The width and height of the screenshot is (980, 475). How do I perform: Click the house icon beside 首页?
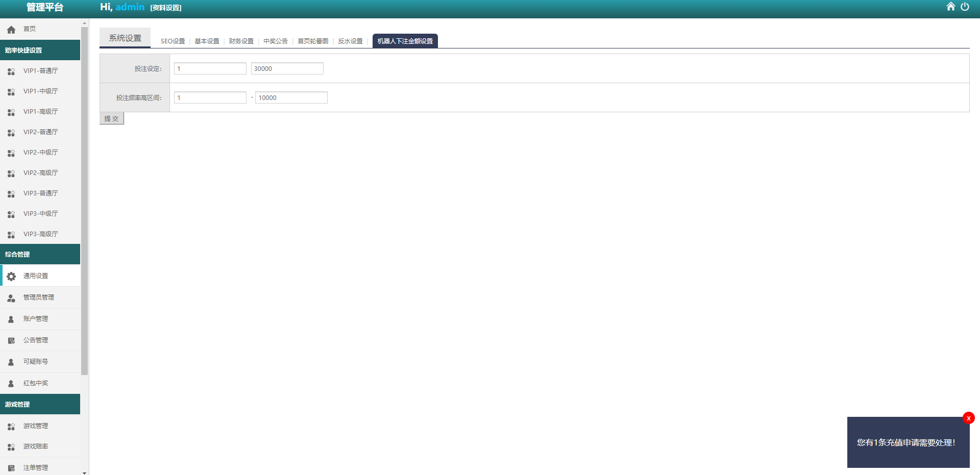point(11,30)
